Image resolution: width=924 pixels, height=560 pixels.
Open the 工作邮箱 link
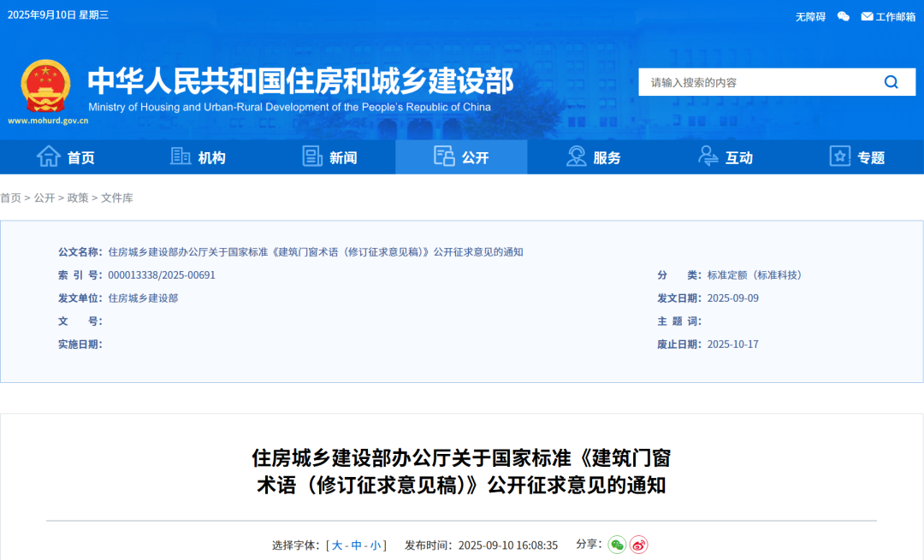(x=895, y=17)
